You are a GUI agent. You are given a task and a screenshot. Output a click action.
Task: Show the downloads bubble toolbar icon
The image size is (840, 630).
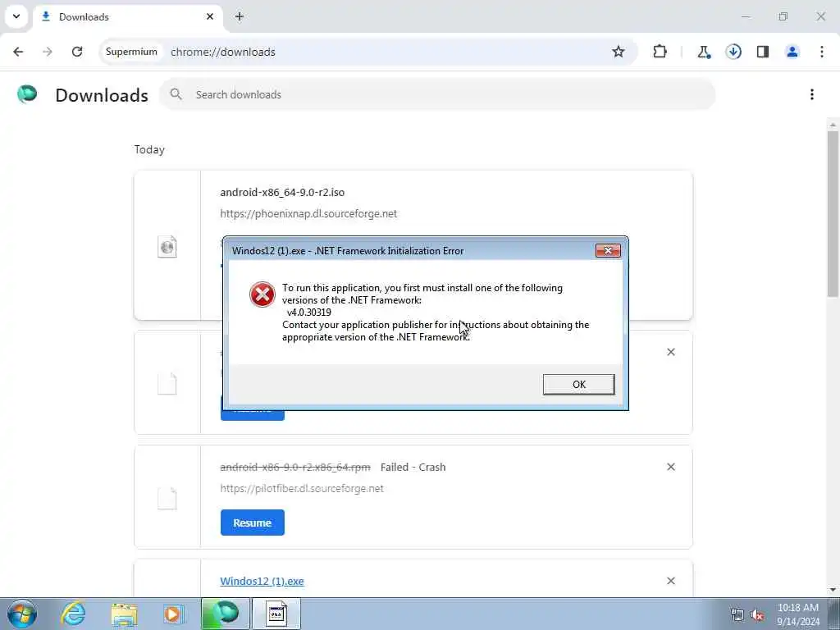(733, 52)
